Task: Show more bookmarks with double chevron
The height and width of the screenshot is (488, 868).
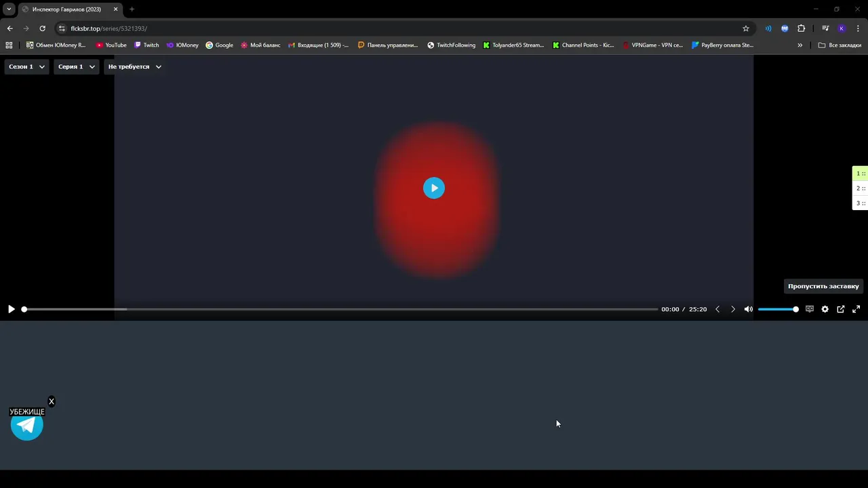Action: pyautogui.click(x=800, y=45)
